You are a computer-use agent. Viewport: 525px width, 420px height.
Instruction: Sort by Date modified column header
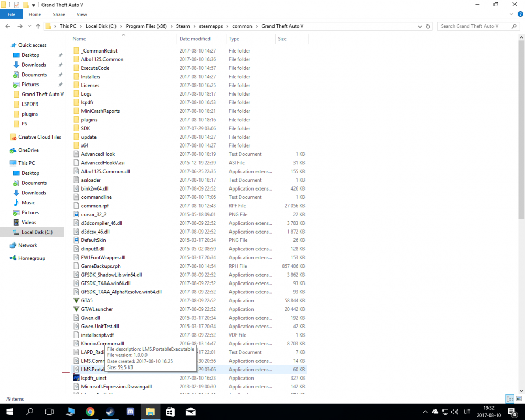(195, 39)
